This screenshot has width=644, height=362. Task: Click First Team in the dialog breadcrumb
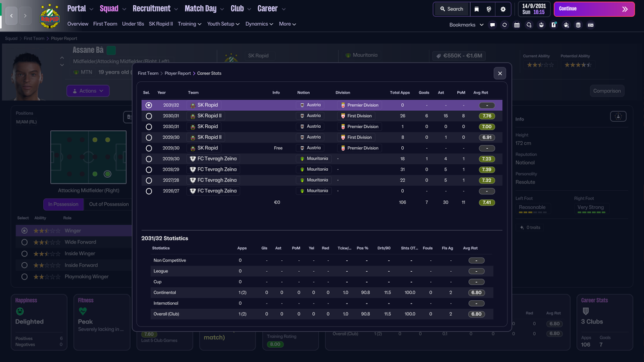coord(148,73)
